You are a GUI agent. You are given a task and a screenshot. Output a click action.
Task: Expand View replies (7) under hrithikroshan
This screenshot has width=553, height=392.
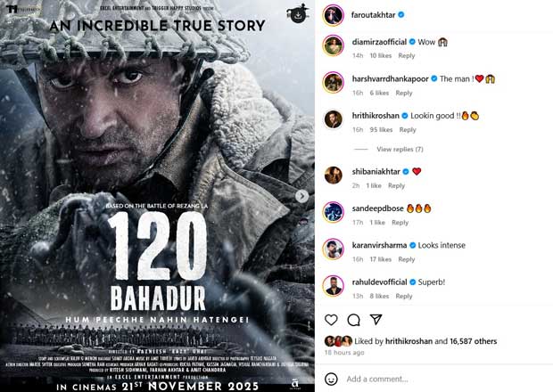pyautogui.click(x=400, y=150)
